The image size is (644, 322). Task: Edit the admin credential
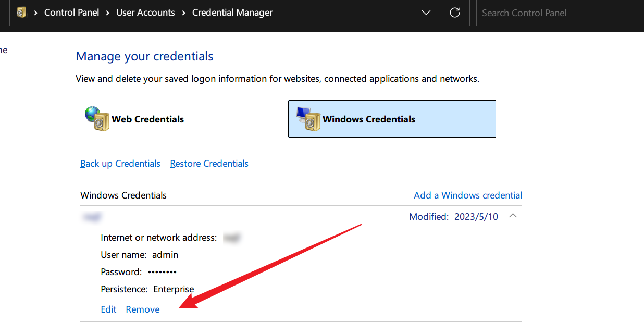point(108,309)
